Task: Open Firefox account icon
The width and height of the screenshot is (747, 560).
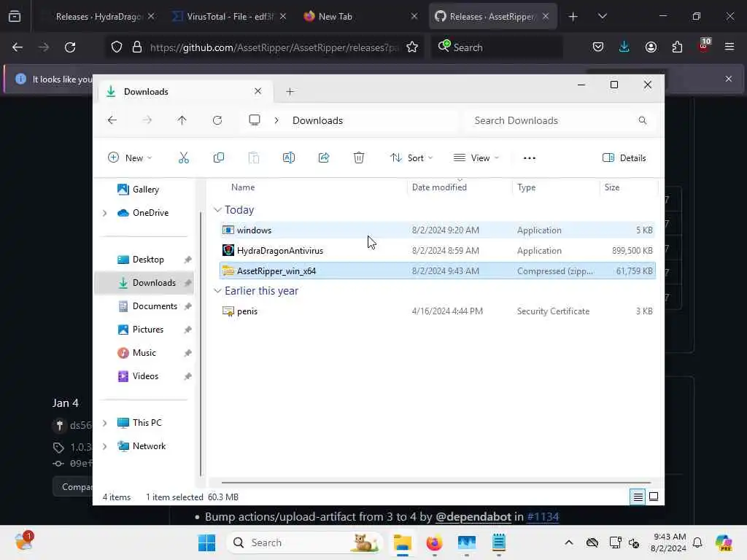Action: point(651,47)
